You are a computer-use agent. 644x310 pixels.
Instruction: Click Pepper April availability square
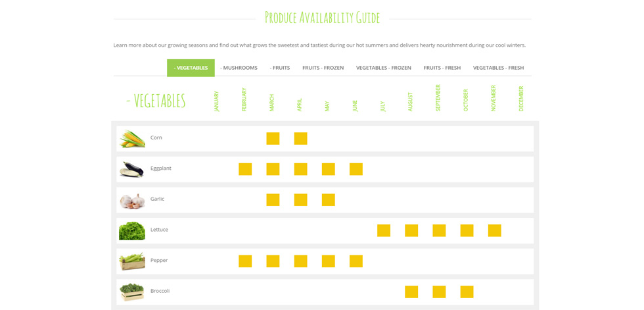tap(301, 261)
